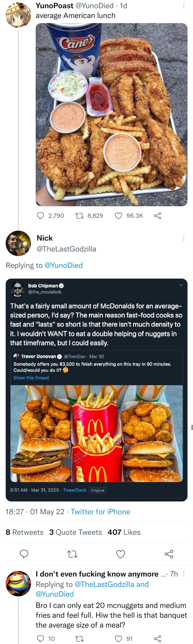Viewport: 193px width, 644px height.
Task: View the 3 Quote Tweets list
Action: point(75,532)
